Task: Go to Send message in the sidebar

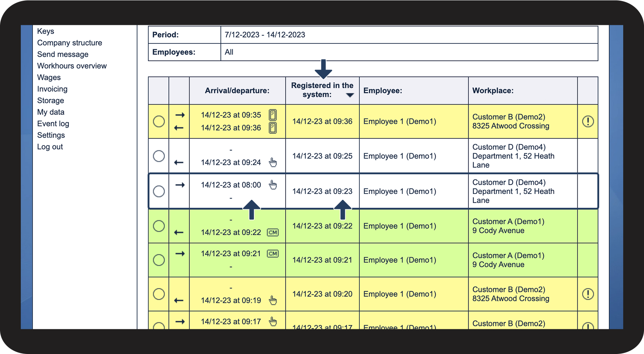Action: point(63,54)
